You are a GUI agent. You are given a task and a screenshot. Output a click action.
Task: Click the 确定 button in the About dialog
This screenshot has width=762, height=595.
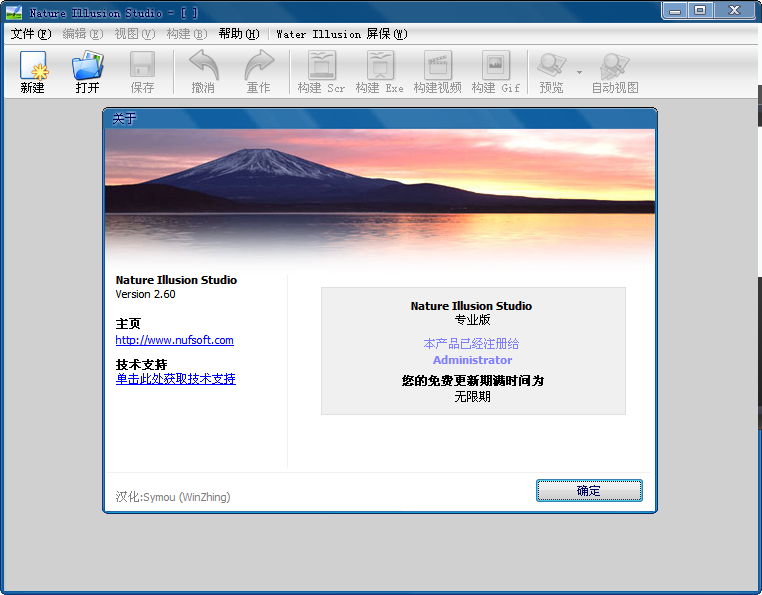point(589,490)
